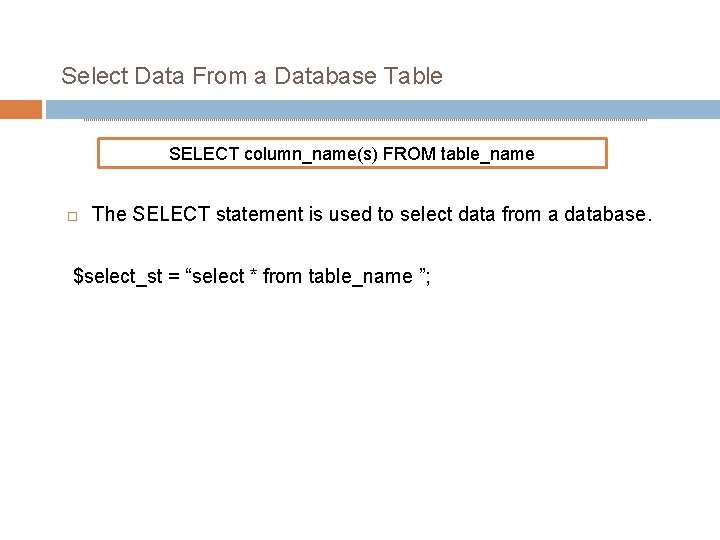The width and height of the screenshot is (720, 540).
Task: Click 'table_name' in the PHP code line
Action: (x=361, y=276)
